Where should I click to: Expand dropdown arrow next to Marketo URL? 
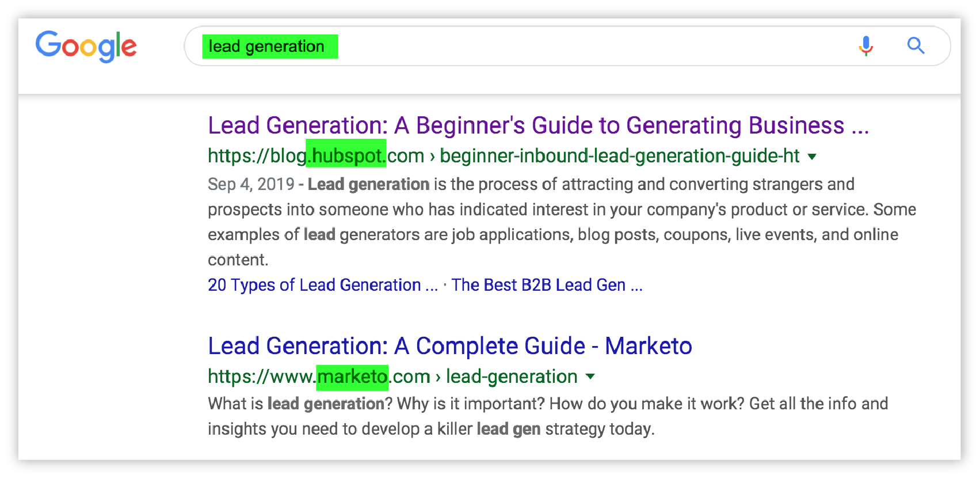tap(590, 377)
